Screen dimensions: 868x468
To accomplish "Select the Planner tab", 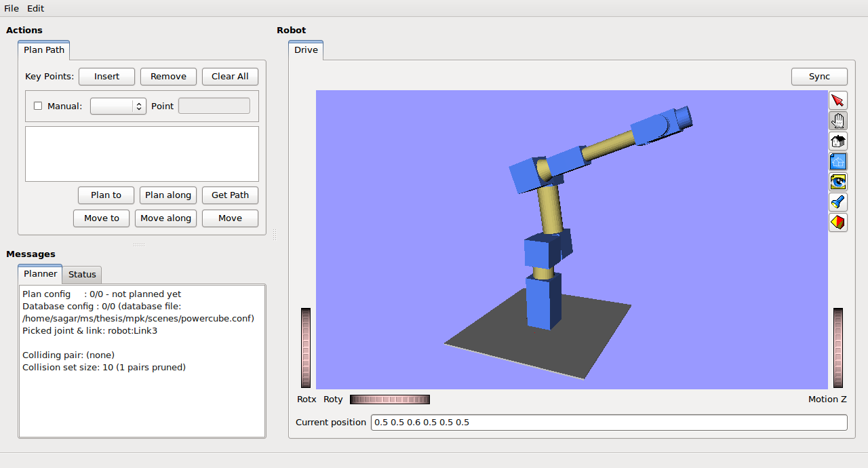I will click(41, 274).
